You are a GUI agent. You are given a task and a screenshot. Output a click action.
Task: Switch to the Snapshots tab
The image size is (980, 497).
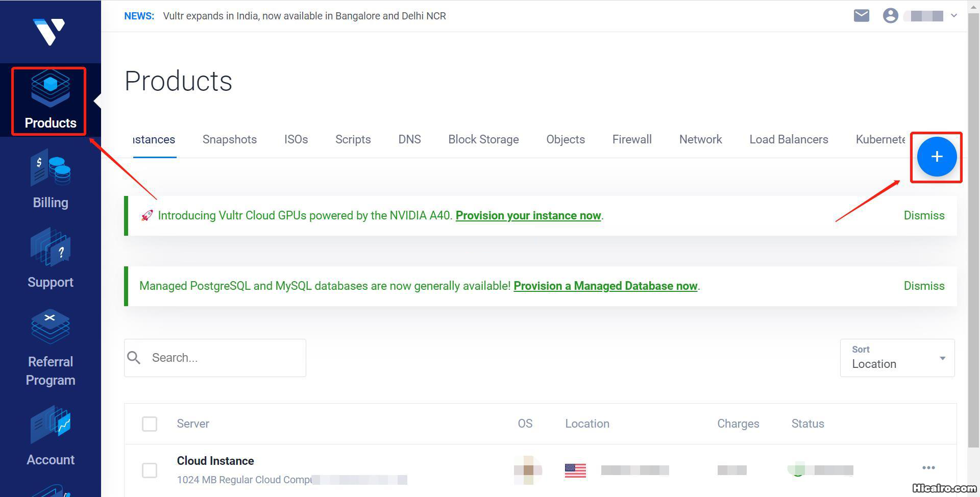pos(230,140)
